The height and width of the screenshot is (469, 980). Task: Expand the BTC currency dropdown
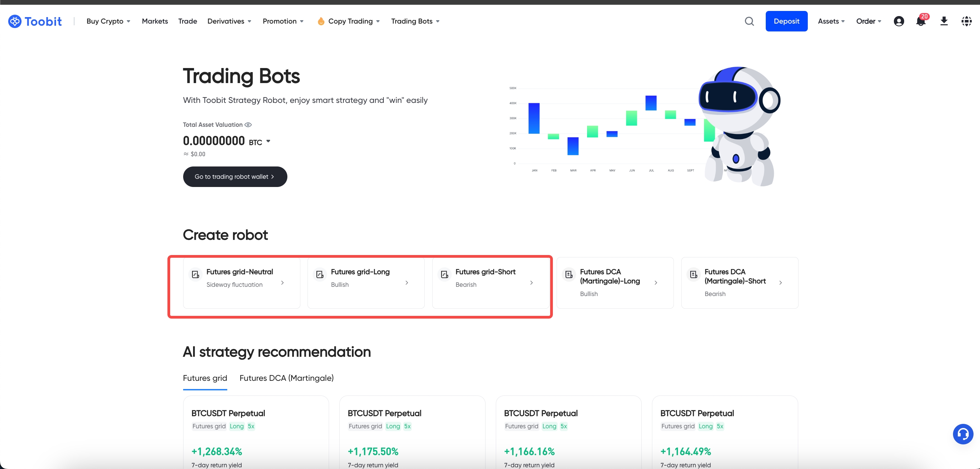pos(268,141)
